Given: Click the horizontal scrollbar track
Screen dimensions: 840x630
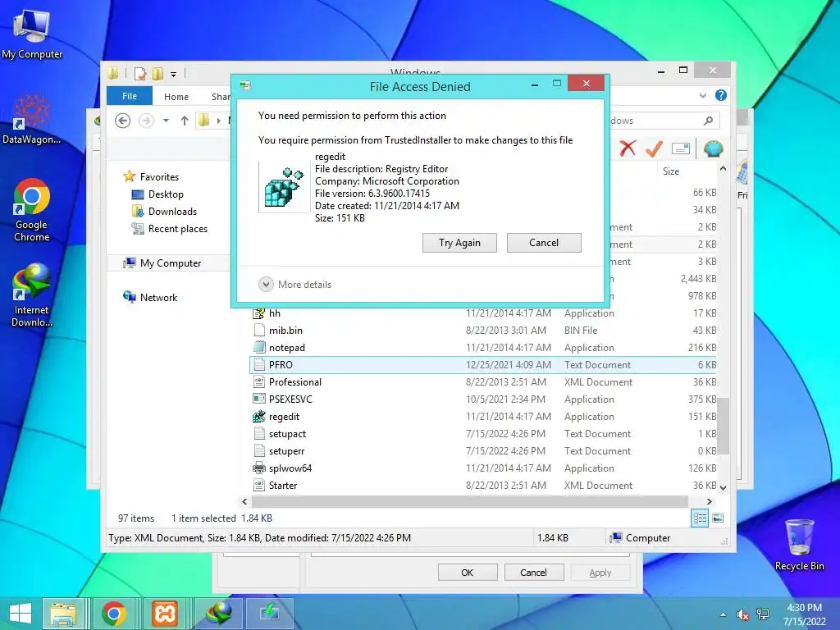Looking at the screenshot, I should tap(469, 501).
